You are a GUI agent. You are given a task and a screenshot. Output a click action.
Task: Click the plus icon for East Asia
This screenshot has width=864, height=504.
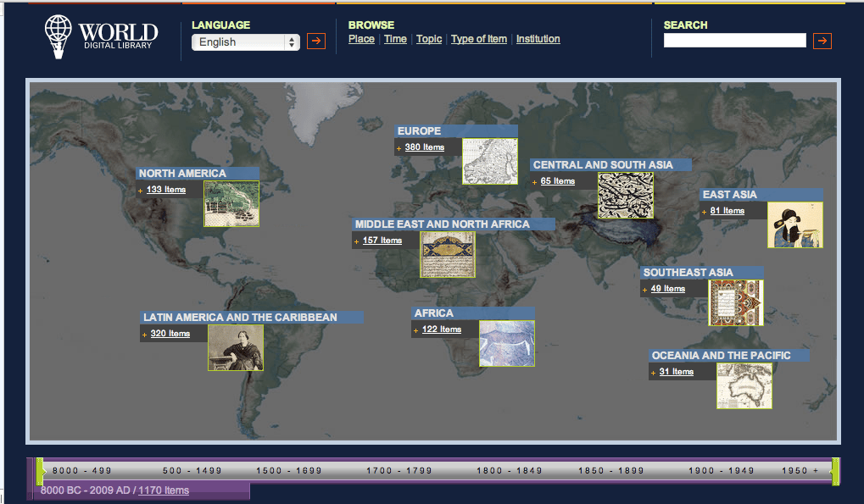pos(705,211)
